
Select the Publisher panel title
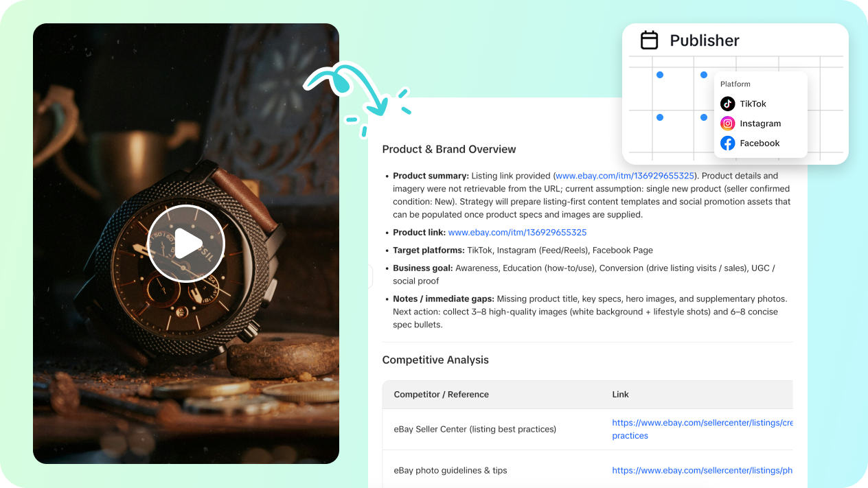705,40
